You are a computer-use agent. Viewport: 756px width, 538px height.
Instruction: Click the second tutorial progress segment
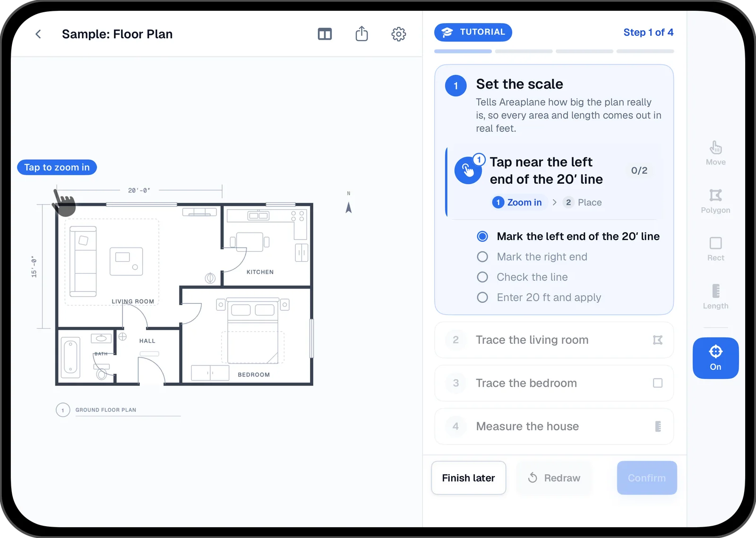pos(524,51)
